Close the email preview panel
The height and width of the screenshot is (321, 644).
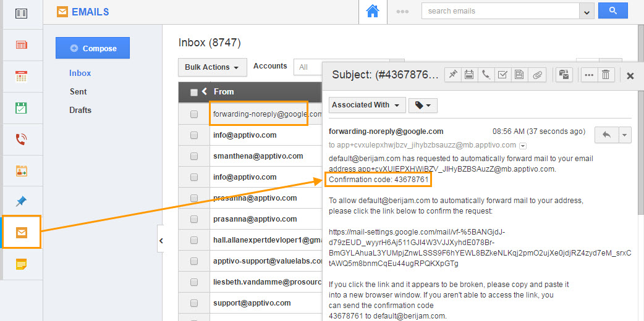[x=630, y=76]
